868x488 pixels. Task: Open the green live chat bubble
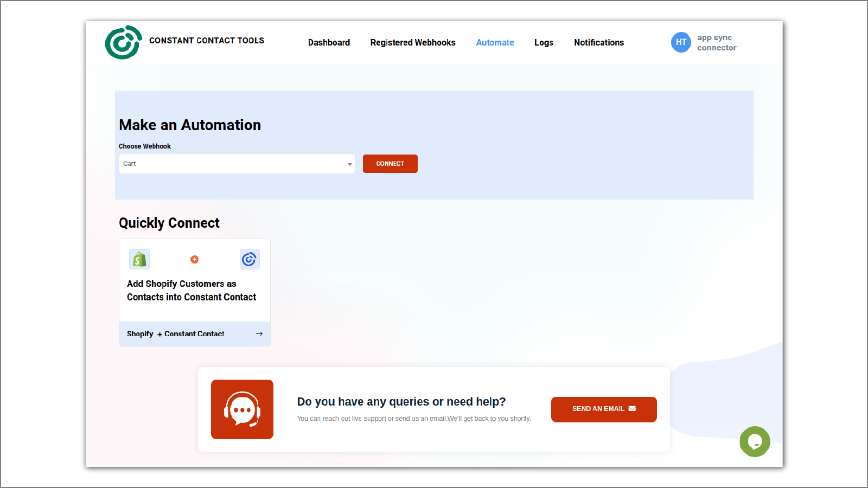[755, 441]
